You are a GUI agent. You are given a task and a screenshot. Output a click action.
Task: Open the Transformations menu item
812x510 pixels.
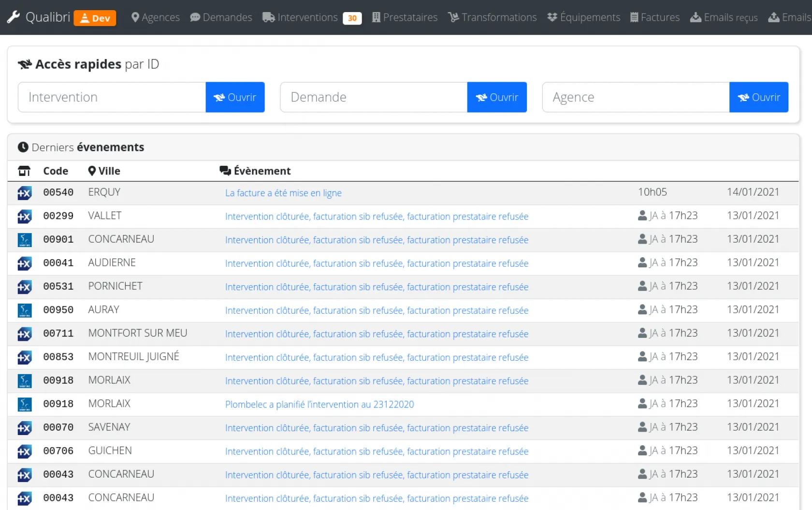click(492, 17)
